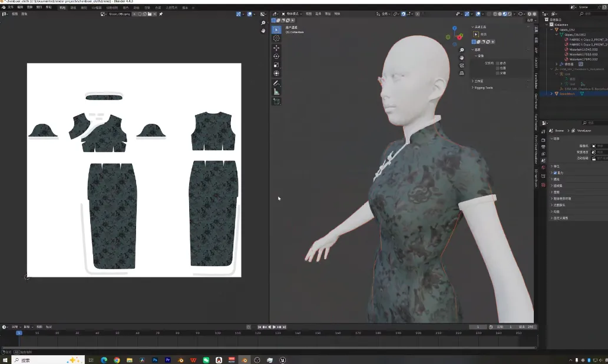608x364 pixels.
Task: Click the pan hand icon in the 3D viewport
Action: 461,57
